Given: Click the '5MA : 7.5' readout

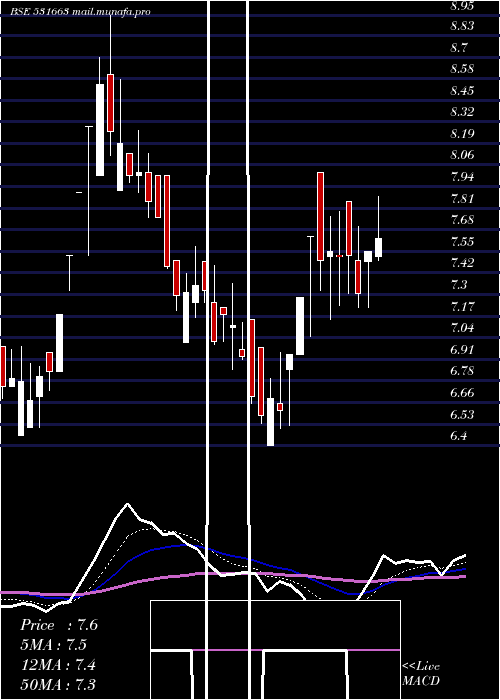Looking at the screenshot, I should (x=53, y=645).
